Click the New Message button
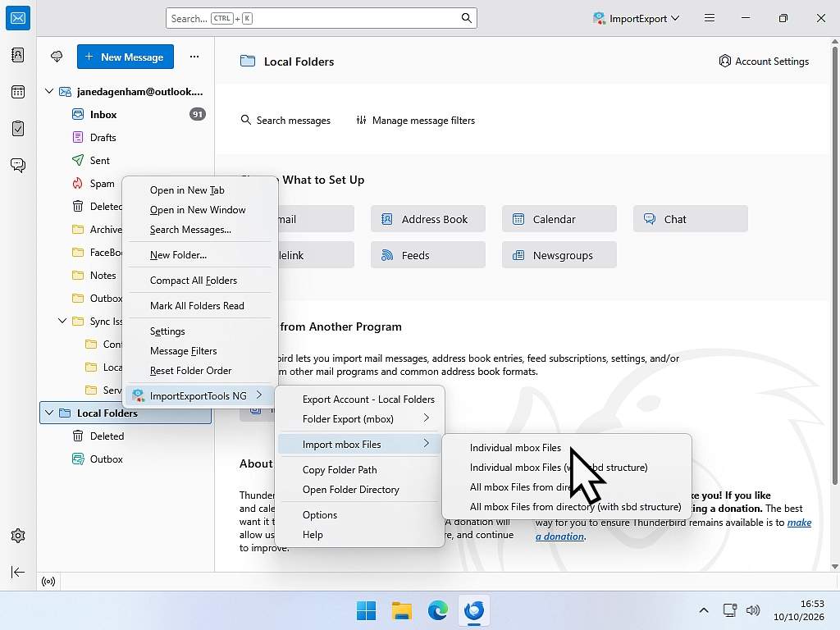This screenshot has width=840, height=630. click(126, 57)
